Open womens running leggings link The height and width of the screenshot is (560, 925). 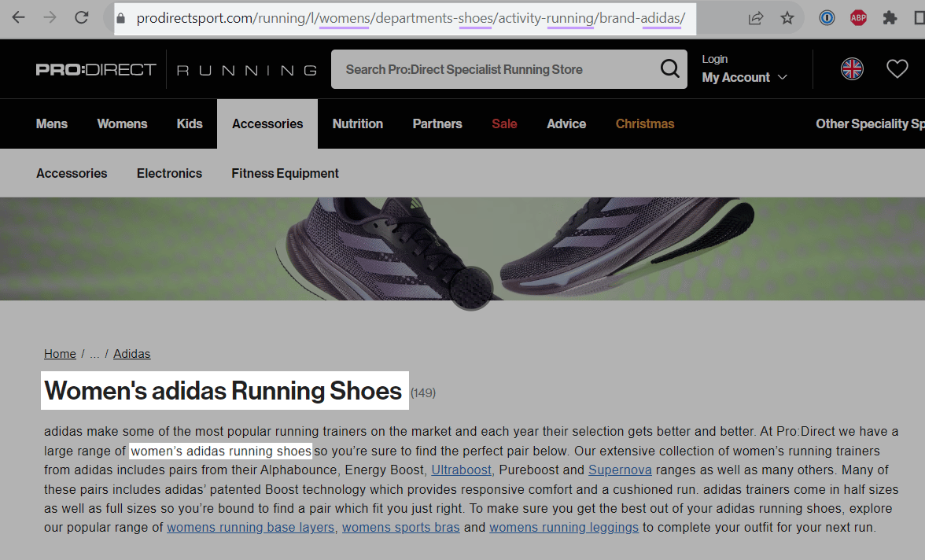[564, 527]
